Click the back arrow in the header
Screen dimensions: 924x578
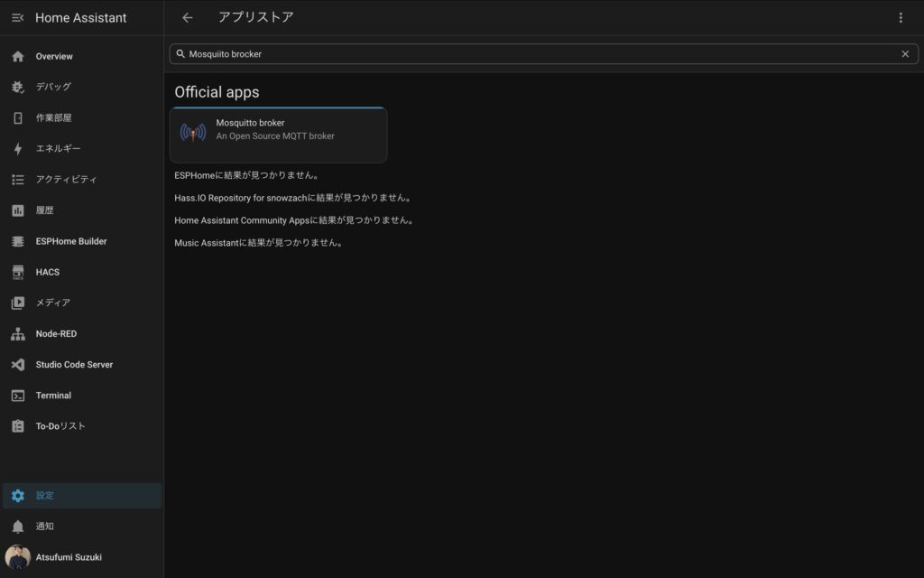click(x=188, y=18)
